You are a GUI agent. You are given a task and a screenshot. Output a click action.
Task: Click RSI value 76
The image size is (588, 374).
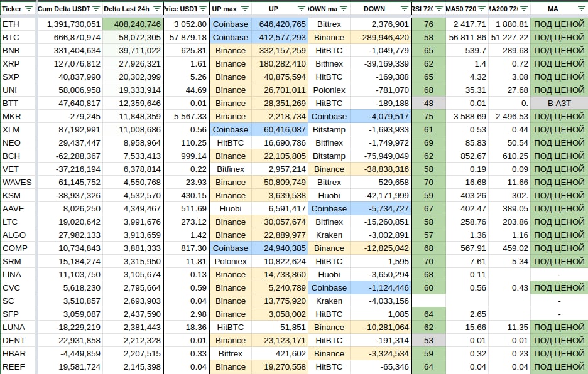tap(428, 24)
